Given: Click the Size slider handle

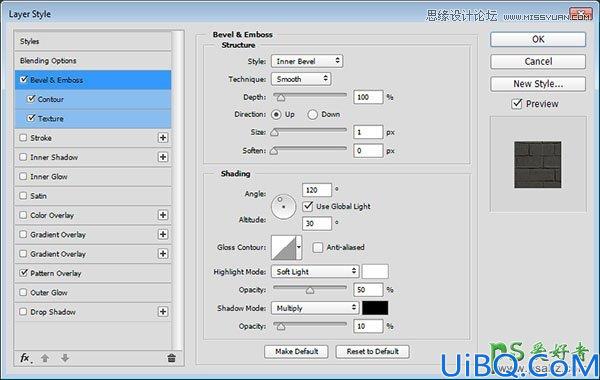Looking at the screenshot, I should [x=274, y=133].
